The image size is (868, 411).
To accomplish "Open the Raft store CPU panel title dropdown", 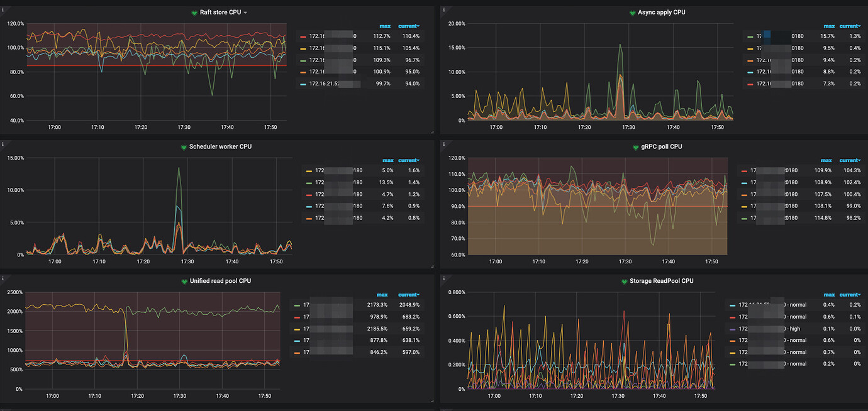I will [x=246, y=12].
